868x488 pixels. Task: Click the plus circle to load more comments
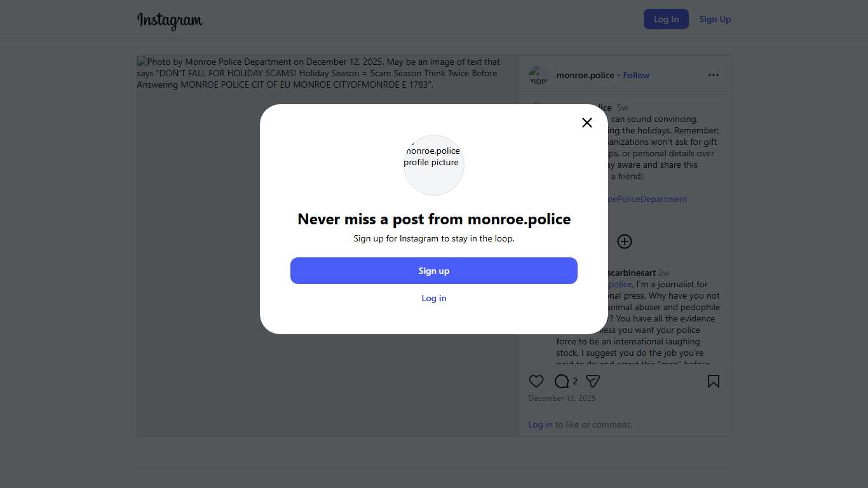coord(625,241)
